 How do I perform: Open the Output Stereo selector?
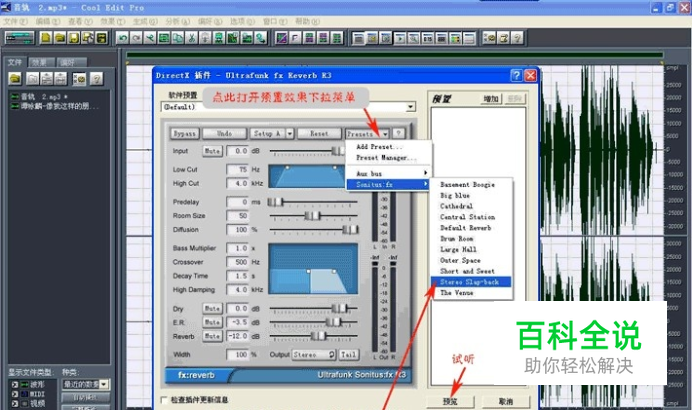[x=314, y=354]
